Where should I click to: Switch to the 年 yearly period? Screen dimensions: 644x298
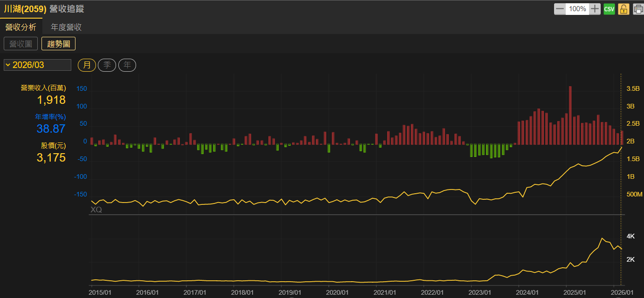tap(127, 65)
